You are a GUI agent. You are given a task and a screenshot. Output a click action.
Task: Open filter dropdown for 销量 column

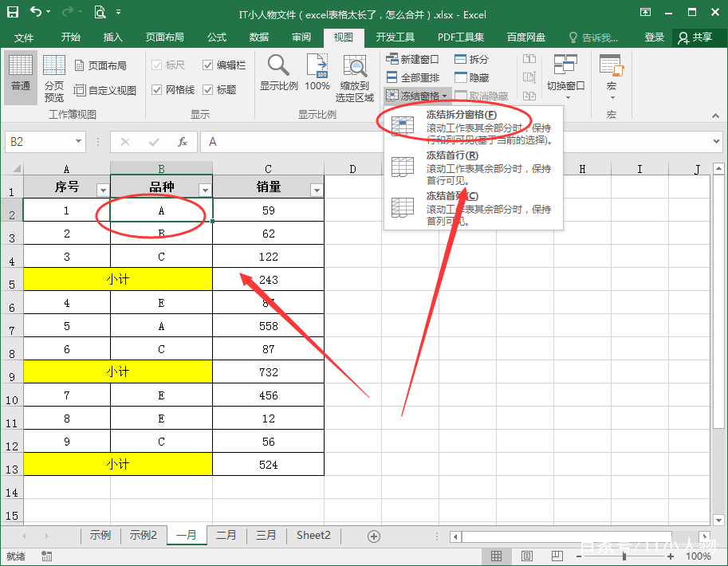tap(317, 190)
